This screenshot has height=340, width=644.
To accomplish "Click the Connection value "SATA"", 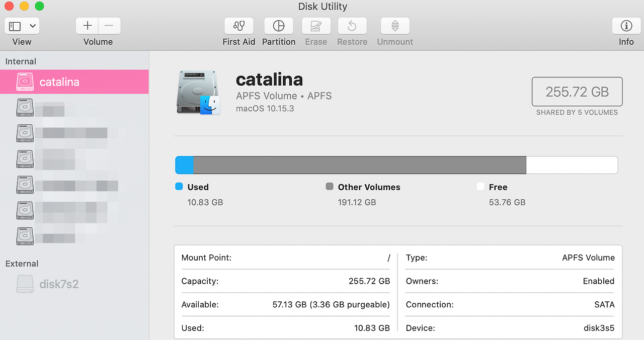I will pos(604,304).
